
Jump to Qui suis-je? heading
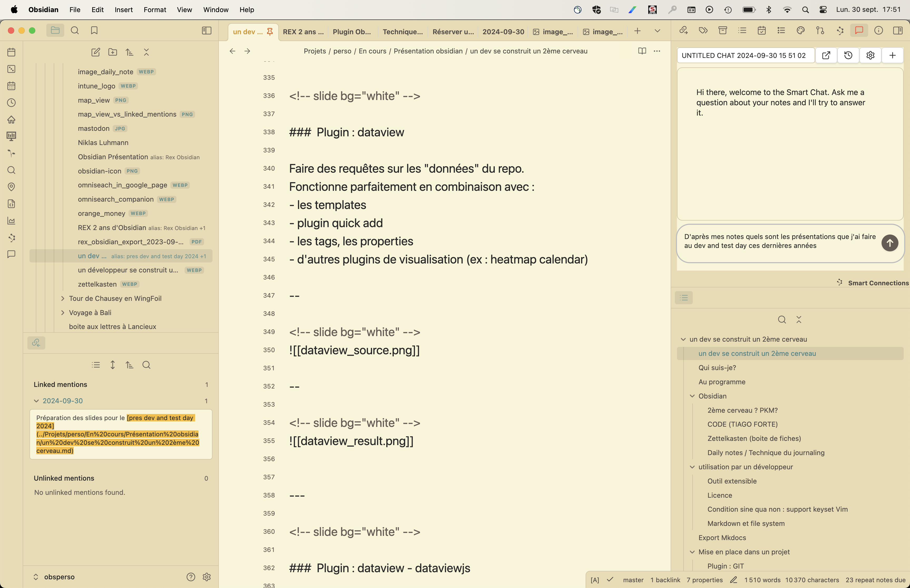pos(717,368)
